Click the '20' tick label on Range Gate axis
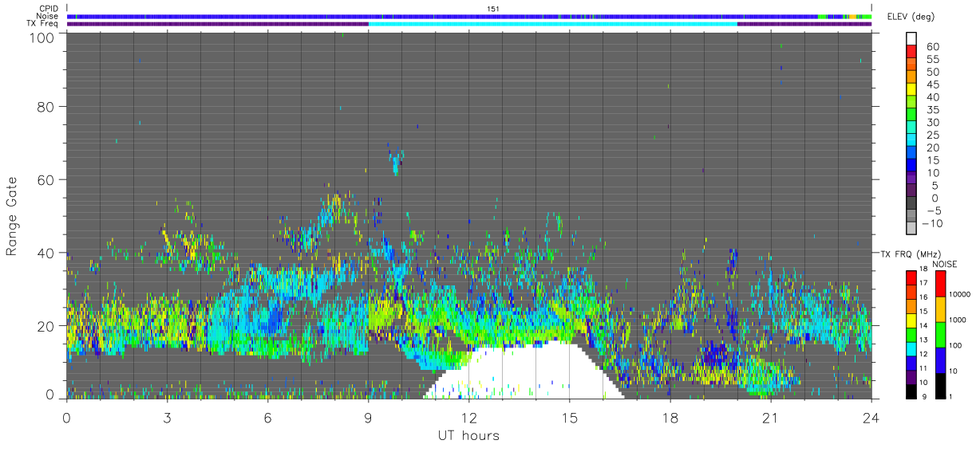The height and width of the screenshot is (452, 980). [x=46, y=326]
